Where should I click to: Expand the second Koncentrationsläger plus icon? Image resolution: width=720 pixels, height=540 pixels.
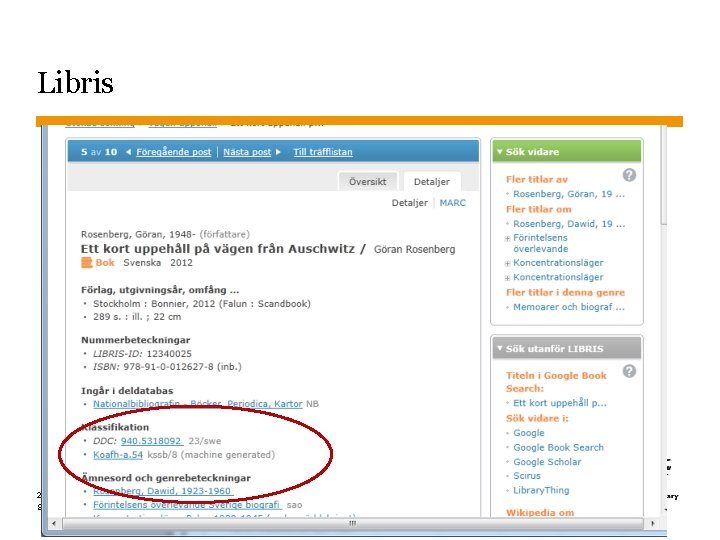click(507, 278)
